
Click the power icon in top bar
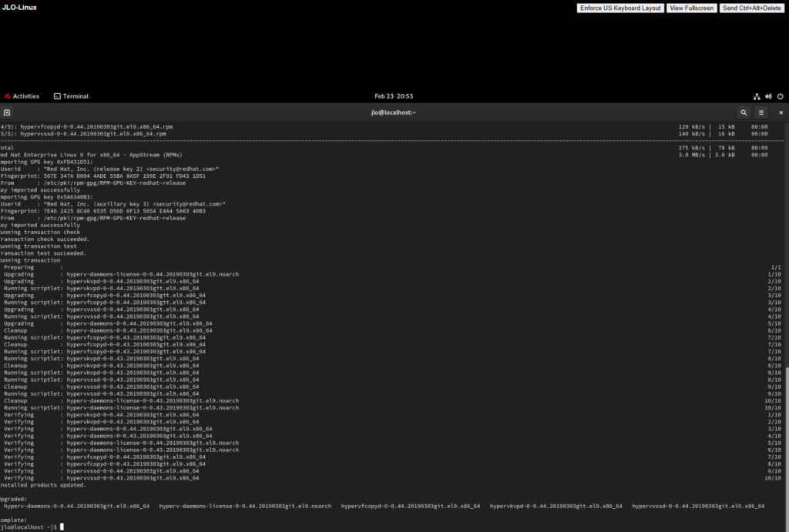pos(780,96)
